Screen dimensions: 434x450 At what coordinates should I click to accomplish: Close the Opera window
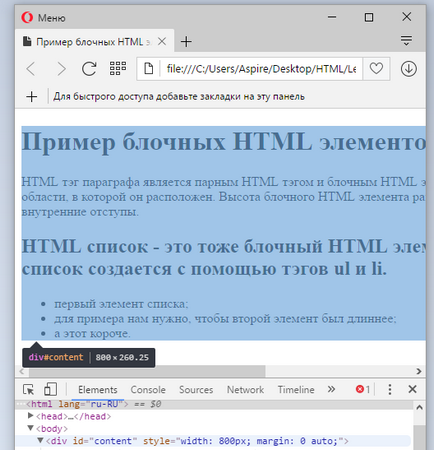coord(407,17)
